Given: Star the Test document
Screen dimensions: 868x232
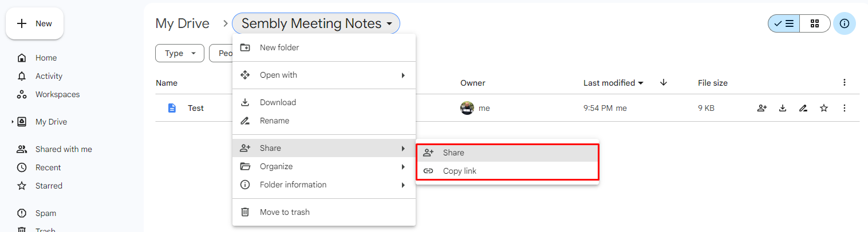Looking at the screenshot, I should pyautogui.click(x=824, y=108).
